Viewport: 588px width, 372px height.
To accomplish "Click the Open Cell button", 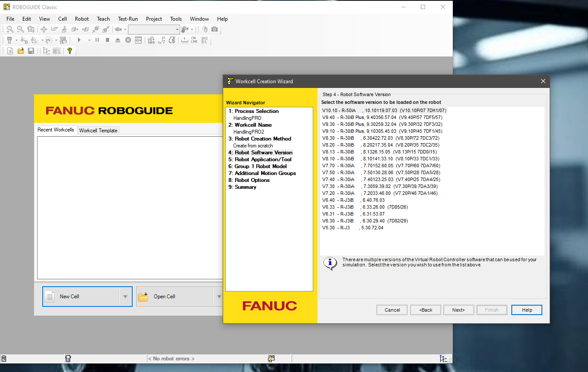I will (x=174, y=297).
